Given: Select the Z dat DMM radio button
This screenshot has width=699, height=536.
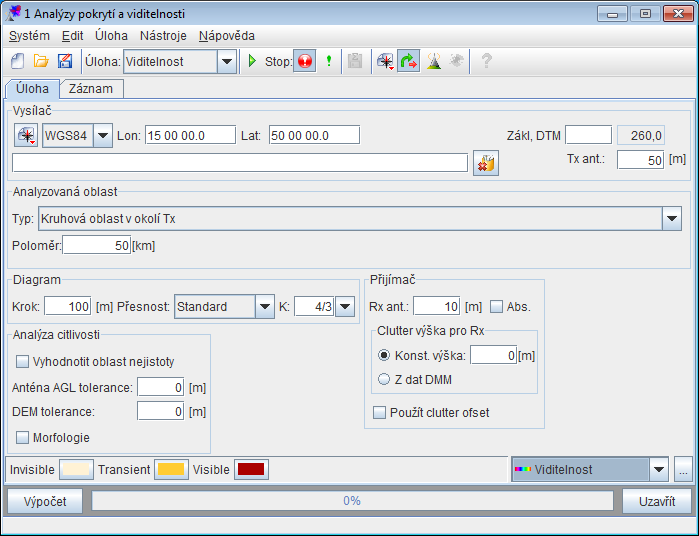Looking at the screenshot, I should [384, 379].
